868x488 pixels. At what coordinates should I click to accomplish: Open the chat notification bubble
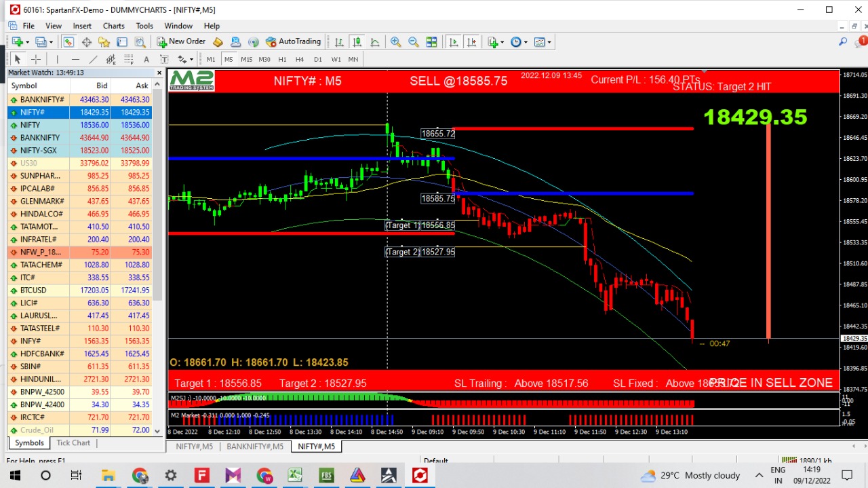pos(860,42)
